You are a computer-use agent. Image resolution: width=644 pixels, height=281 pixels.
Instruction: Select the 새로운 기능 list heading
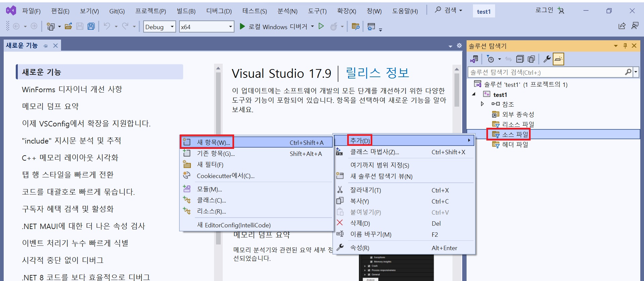[x=100, y=72]
